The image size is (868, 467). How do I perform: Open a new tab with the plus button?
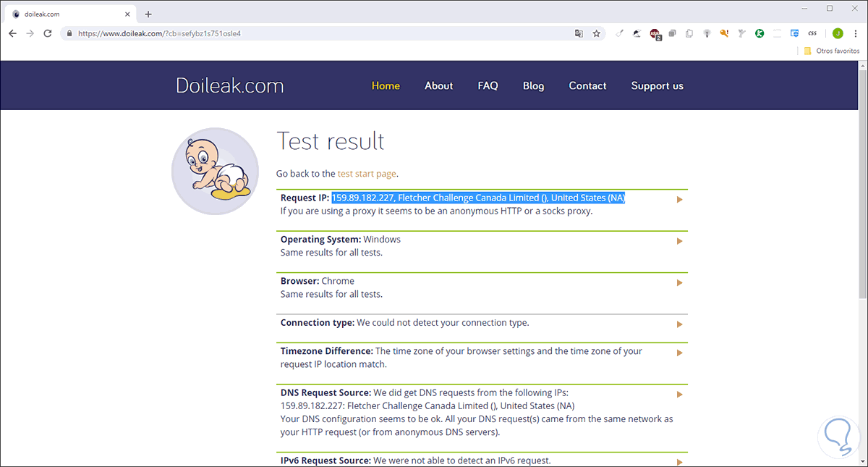148,14
